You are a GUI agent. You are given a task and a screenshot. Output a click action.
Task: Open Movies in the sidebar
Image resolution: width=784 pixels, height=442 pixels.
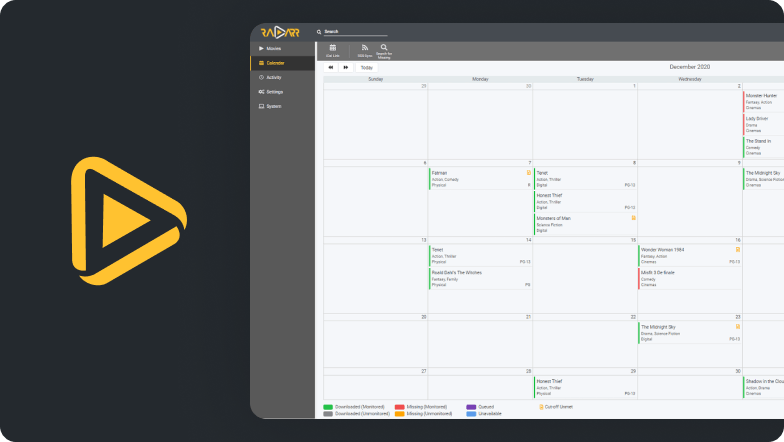[273, 48]
